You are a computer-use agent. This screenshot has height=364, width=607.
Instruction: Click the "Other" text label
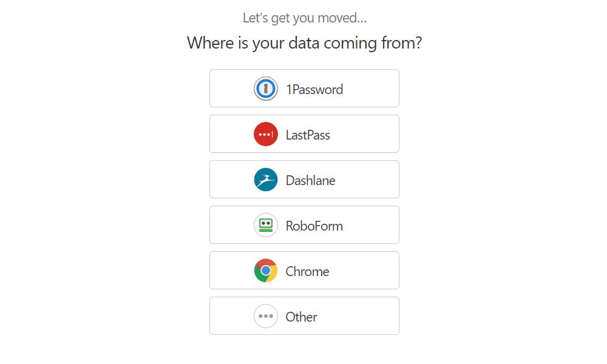pyautogui.click(x=301, y=317)
